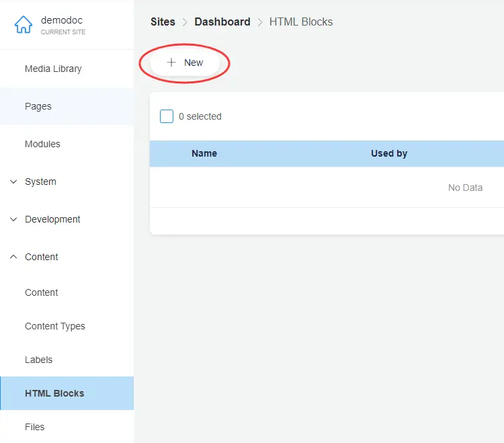The width and height of the screenshot is (504, 443).
Task: Go to Pages in the sidebar
Action: point(38,106)
